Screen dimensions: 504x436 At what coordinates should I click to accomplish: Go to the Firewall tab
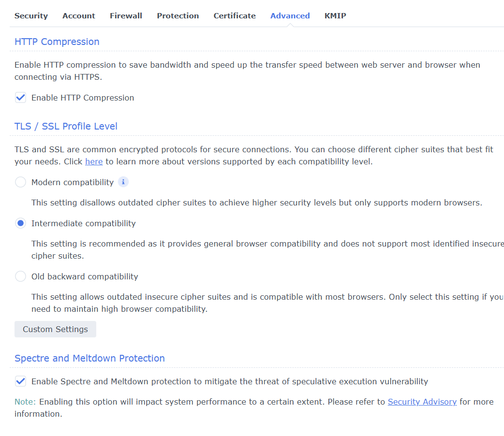[126, 16]
